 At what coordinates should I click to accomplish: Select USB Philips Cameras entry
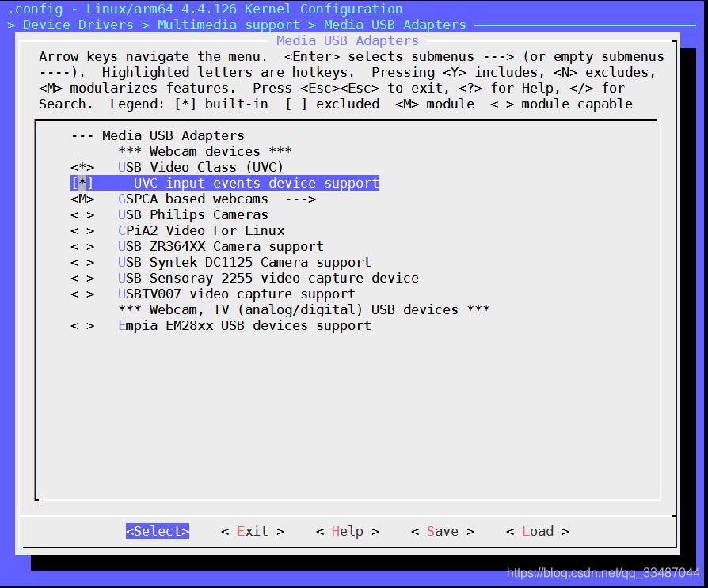point(192,214)
